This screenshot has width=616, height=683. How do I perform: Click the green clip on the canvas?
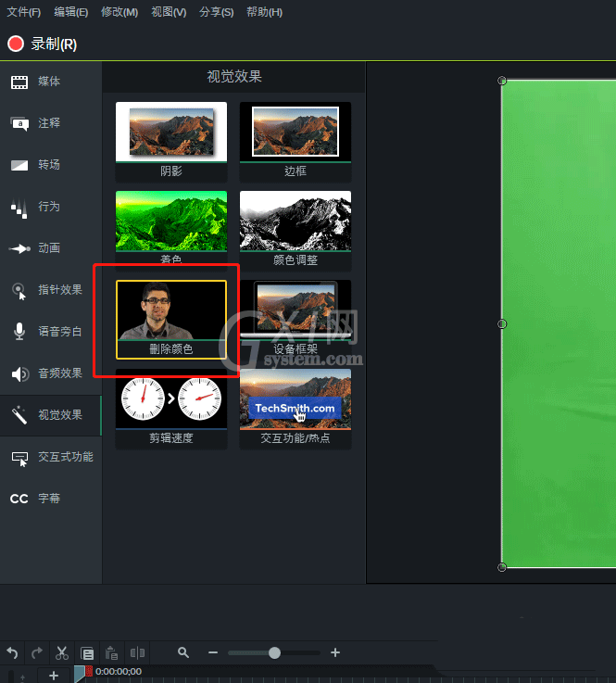(559, 324)
